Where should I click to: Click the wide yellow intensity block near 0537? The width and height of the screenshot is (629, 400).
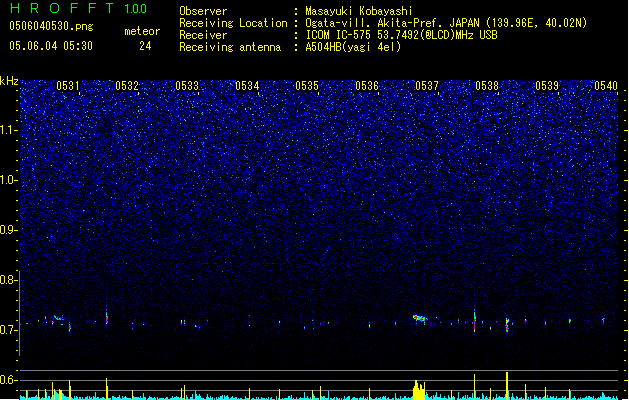[x=419, y=390]
